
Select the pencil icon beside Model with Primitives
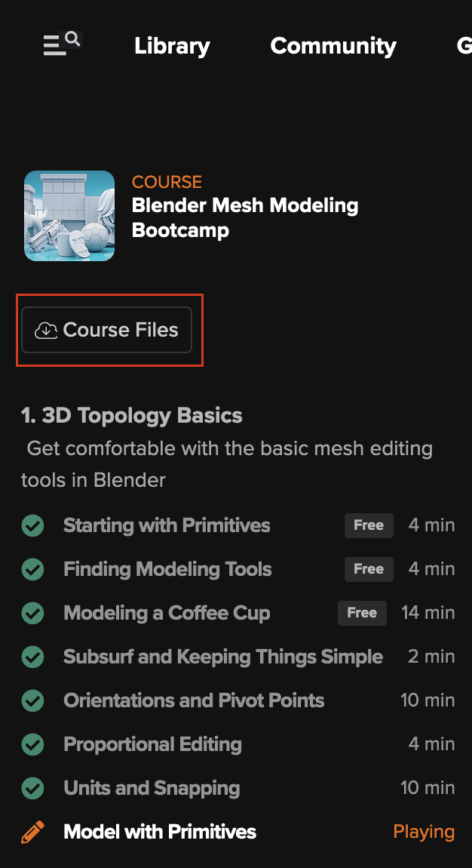32,831
